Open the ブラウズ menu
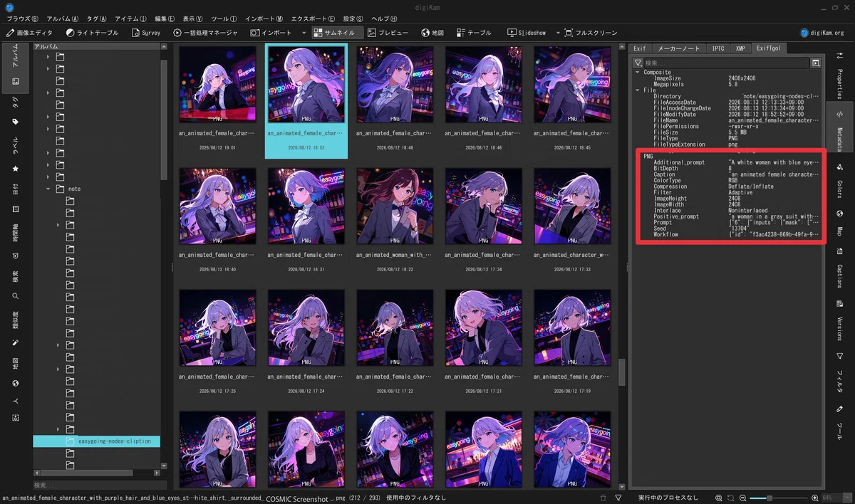This screenshot has width=855, height=504. [x=22, y=19]
